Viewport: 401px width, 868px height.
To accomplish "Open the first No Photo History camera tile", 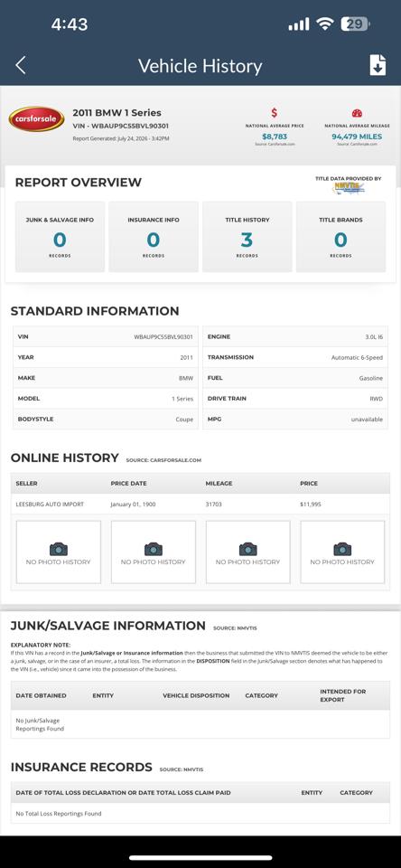I will pos(59,552).
